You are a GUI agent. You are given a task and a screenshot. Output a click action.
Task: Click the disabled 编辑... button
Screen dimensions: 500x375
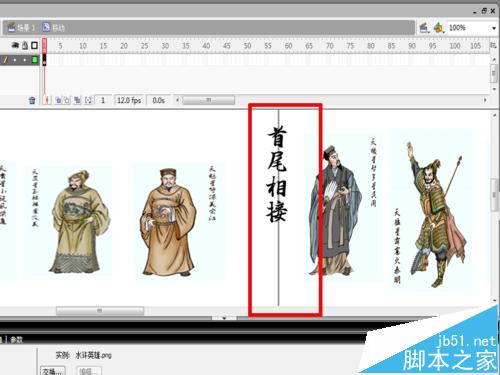pos(89,371)
